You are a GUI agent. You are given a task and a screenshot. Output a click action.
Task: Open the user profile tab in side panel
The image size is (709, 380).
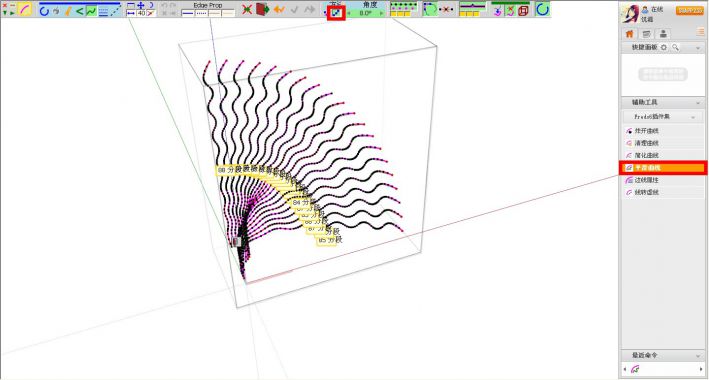click(x=663, y=34)
